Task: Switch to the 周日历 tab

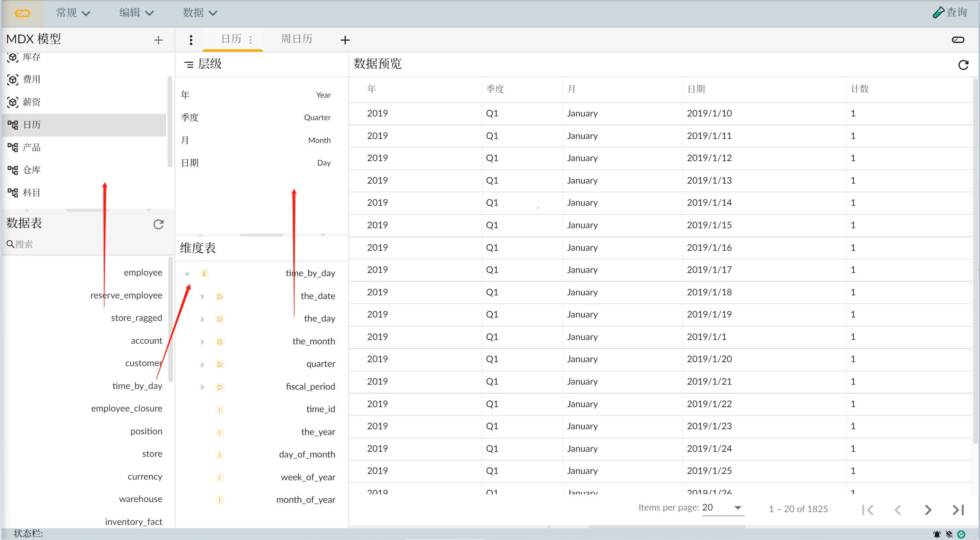Action: coord(296,39)
